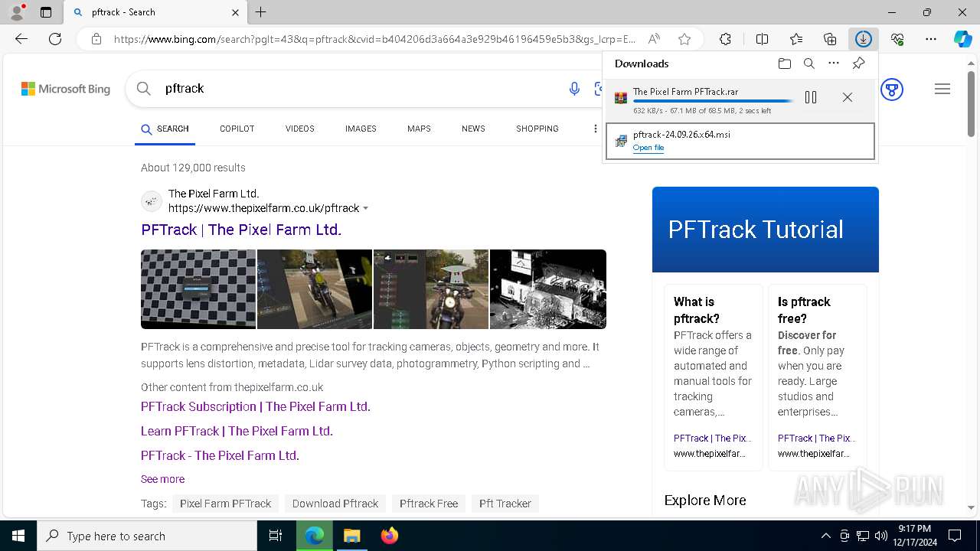The width and height of the screenshot is (980, 551).
Task: Add page to favorites star icon
Action: tap(684, 39)
